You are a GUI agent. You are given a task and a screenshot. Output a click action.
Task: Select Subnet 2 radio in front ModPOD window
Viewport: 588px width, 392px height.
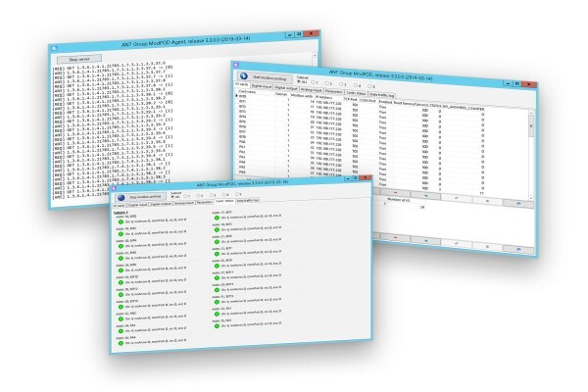pos(198,195)
